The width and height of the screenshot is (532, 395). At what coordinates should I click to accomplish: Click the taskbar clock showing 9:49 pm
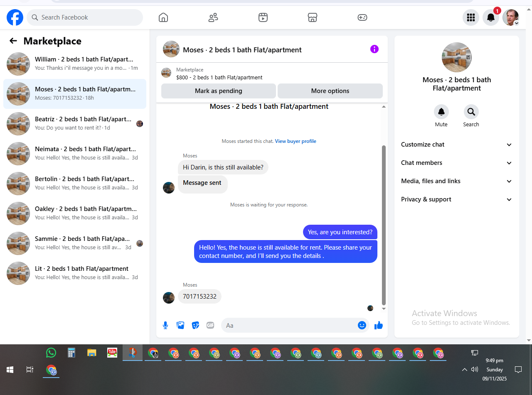pos(495,370)
